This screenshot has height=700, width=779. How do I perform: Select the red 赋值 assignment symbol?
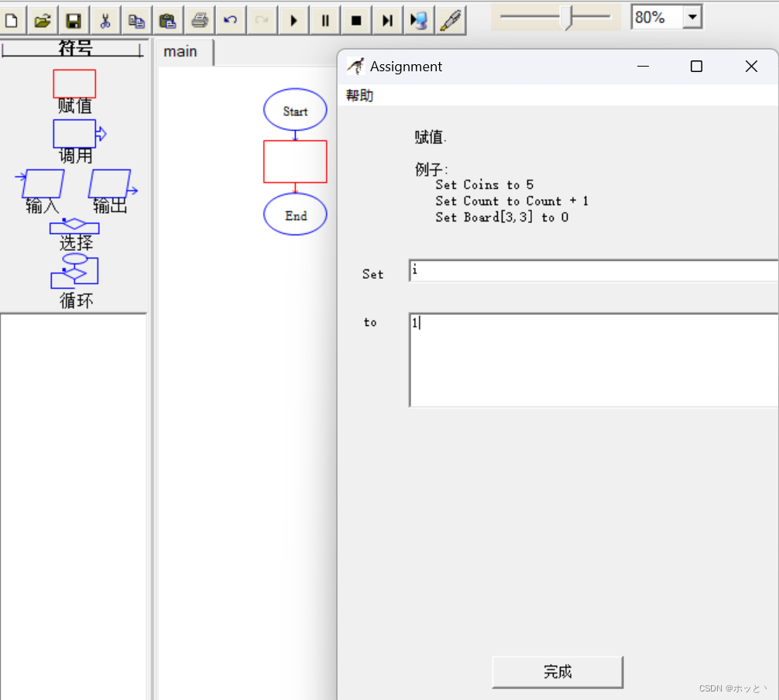tap(74, 84)
